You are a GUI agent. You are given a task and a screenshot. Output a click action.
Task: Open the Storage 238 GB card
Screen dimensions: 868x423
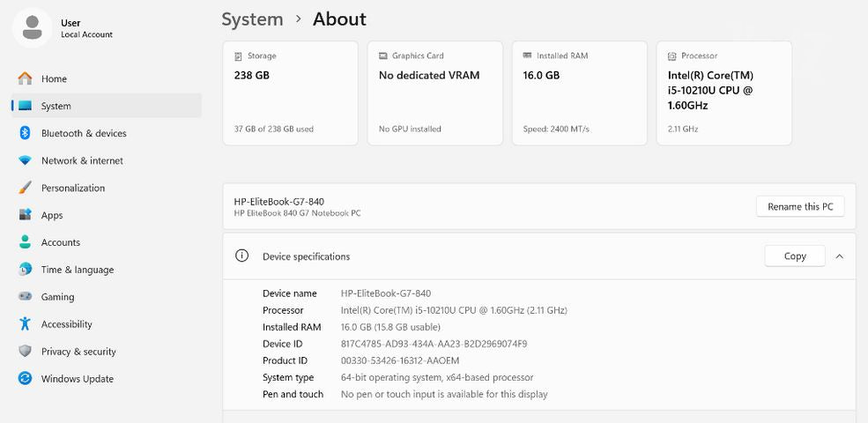pos(290,93)
